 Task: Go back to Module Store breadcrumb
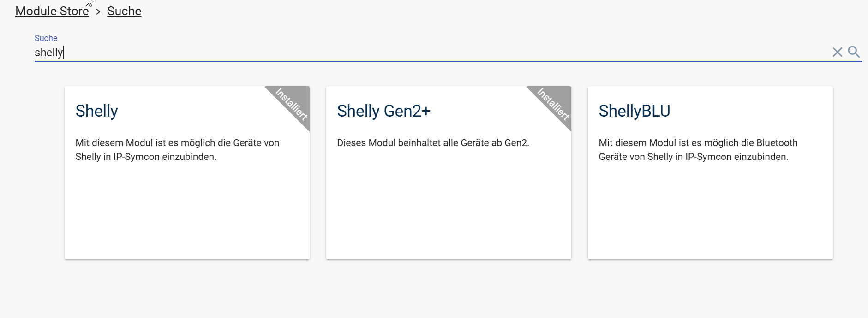52,11
